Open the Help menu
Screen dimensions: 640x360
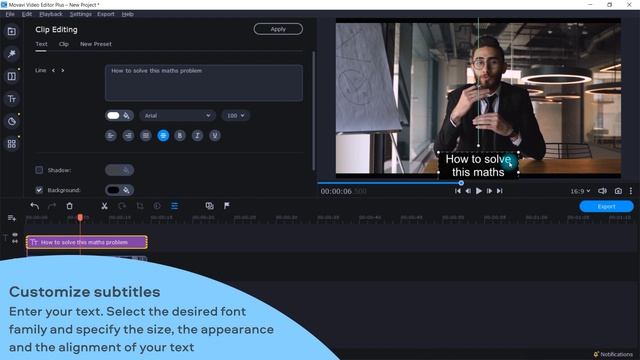[x=128, y=14]
